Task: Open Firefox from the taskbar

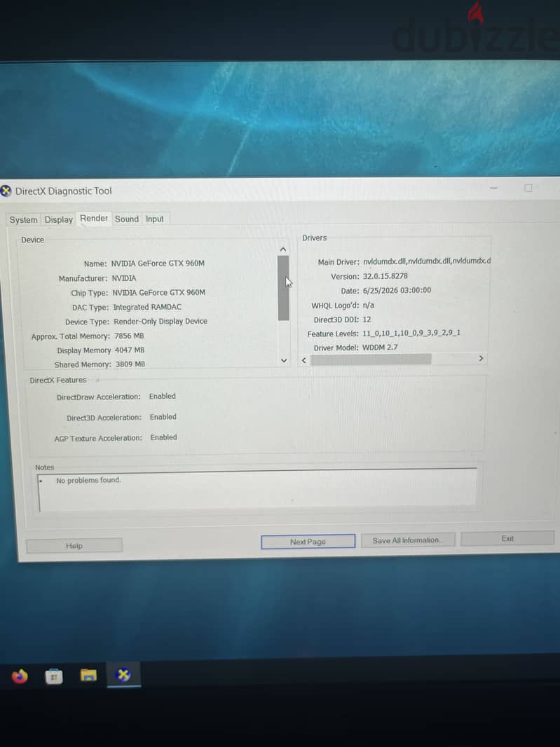Action: coord(20,676)
